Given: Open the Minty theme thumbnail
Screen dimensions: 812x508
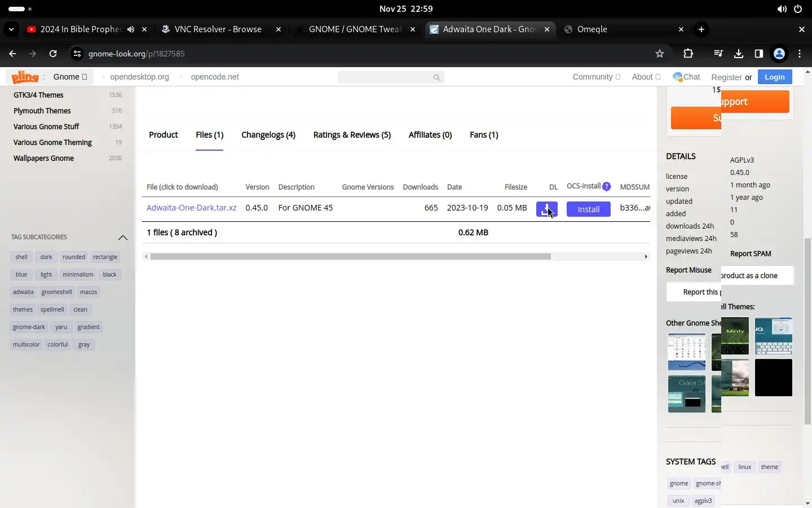Looking at the screenshot, I should (x=735, y=336).
